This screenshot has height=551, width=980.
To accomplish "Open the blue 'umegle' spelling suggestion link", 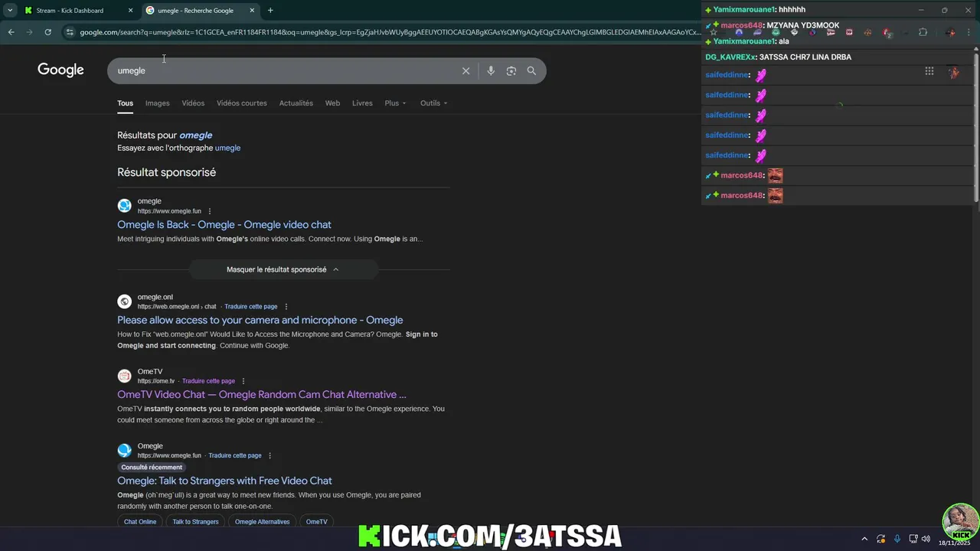I will click(227, 148).
